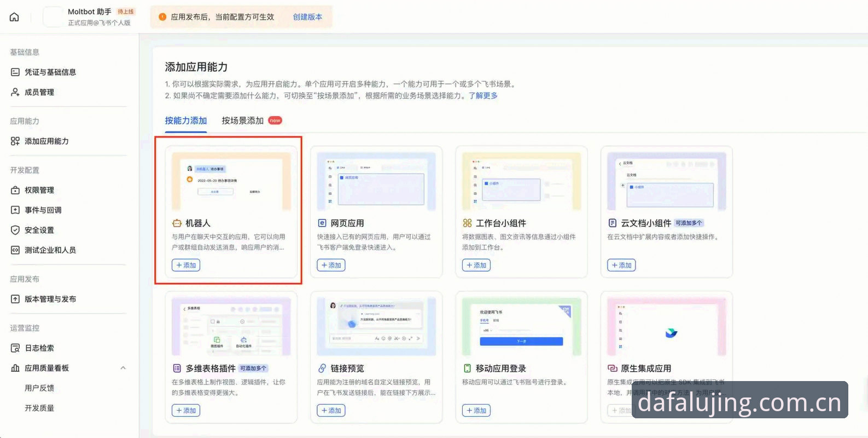Screen dimensions: 868x438
Task: Click the 云文档小组件 document icon
Action: [x=613, y=223]
